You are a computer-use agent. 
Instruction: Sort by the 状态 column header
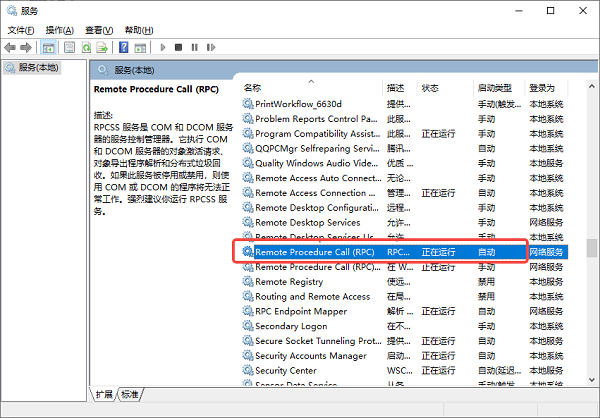pyautogui.click(x=445, y=88)
